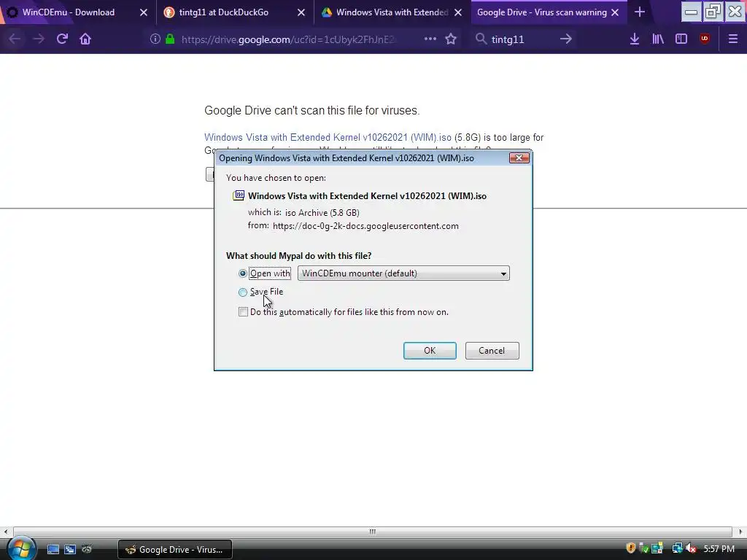Screen dimensions: 747x560
Task: Click the ISO file icon in dialog
Action: tap(239, 195)
